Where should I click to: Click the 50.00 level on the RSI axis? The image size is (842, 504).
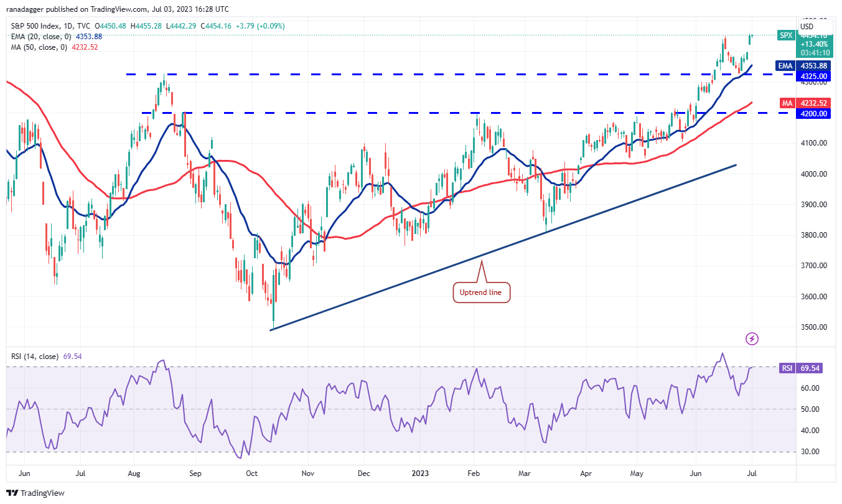pos(810,409)
